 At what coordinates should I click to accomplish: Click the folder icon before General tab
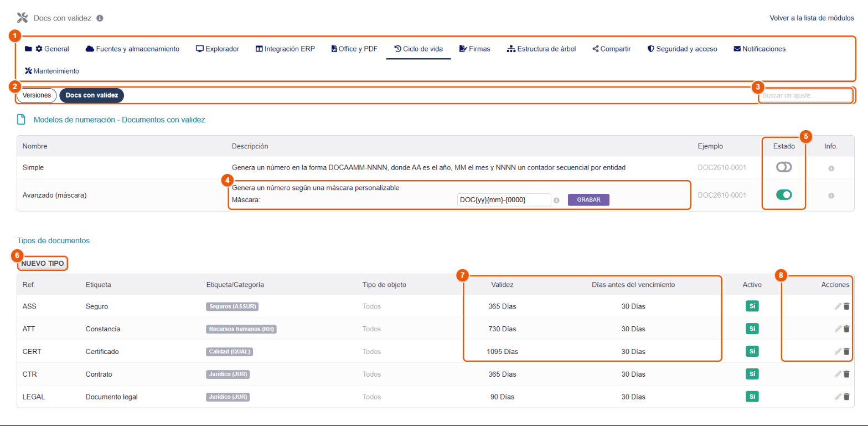pos(28,49)
